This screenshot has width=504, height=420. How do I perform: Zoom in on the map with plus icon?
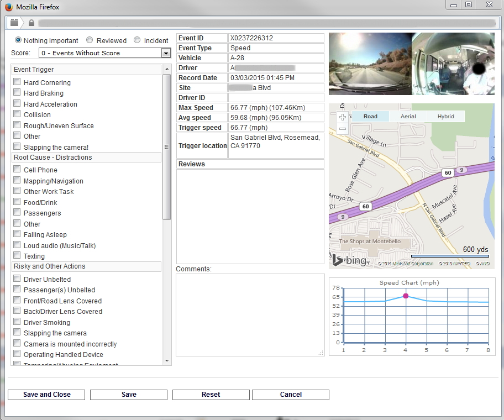[x=342, y=117]
